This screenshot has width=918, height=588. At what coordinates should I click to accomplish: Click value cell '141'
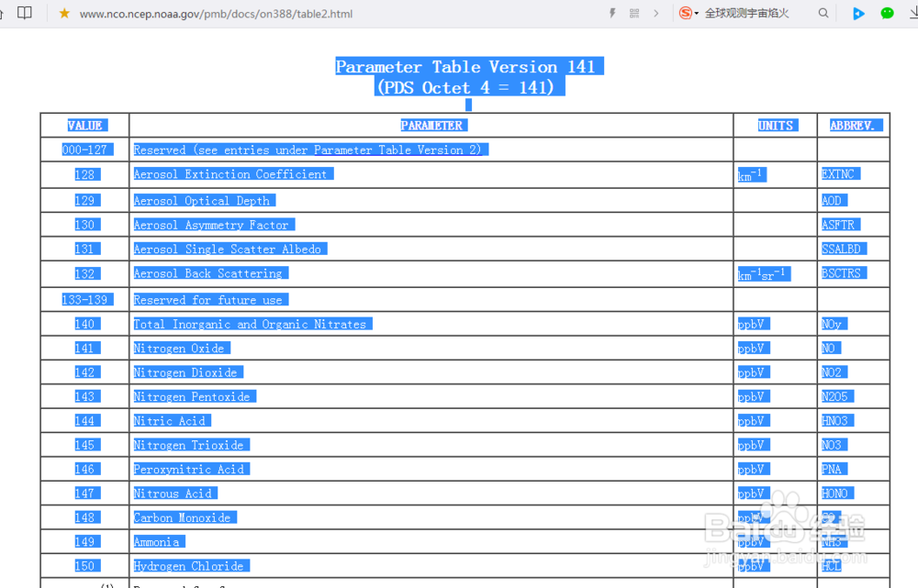pyautogui.click(x=84, y=348)
